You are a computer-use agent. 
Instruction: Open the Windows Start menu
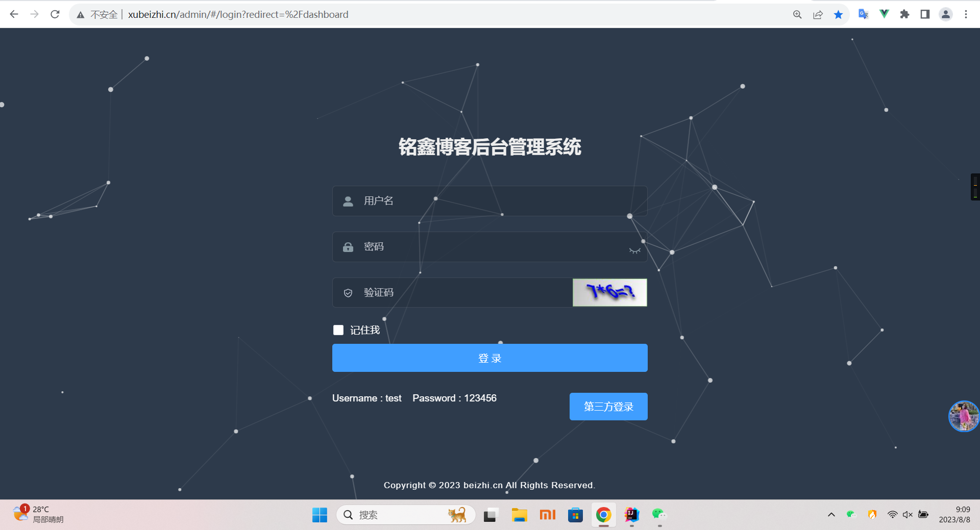pyautogui.click(x=320, y=515)
